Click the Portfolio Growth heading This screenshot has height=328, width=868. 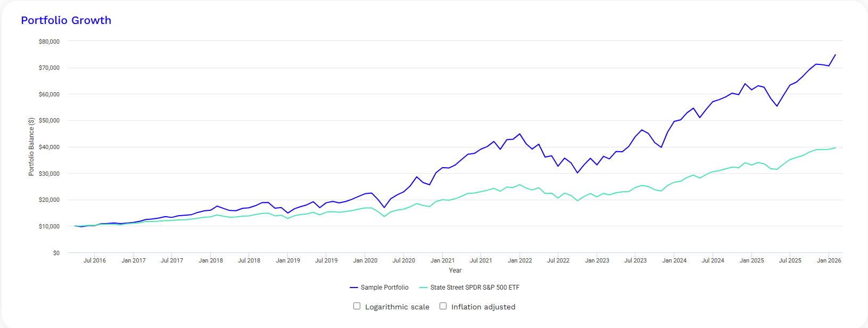pos(66,20)
